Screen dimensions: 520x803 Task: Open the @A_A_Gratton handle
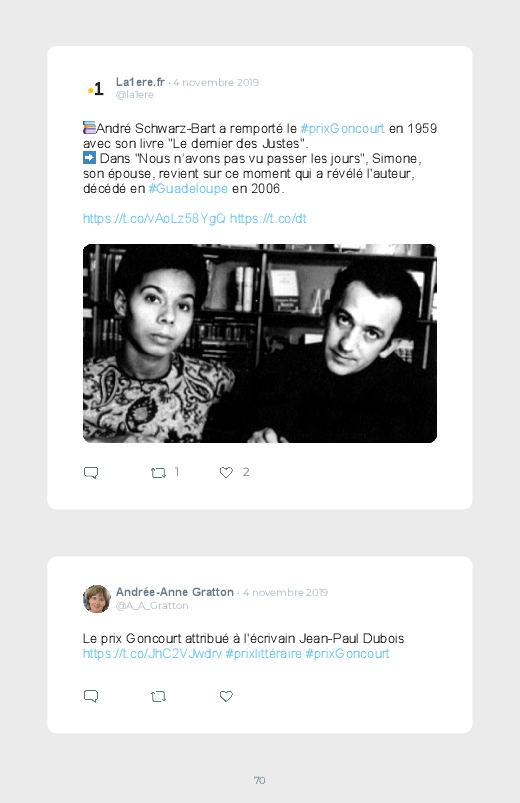point(152,605)
